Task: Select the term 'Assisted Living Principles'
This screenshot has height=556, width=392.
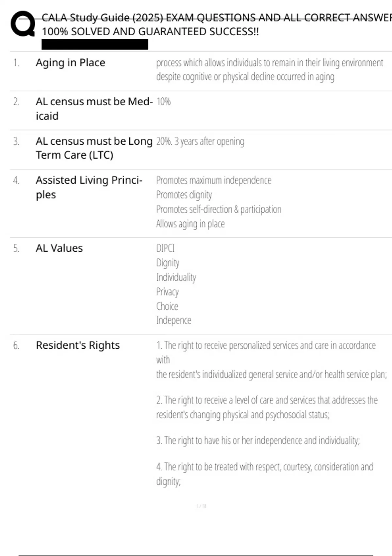Action: pos(89,187)
